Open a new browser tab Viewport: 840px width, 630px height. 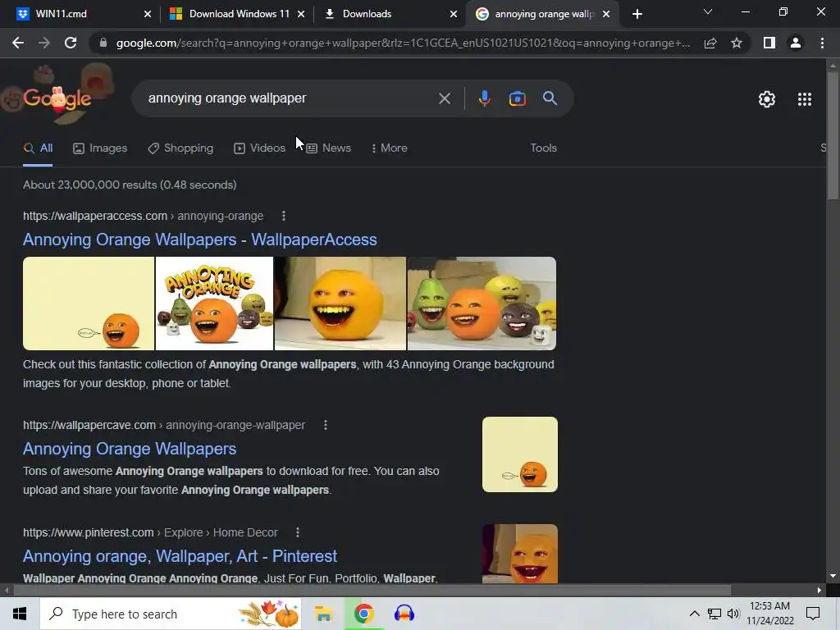[x=637, y=14]
